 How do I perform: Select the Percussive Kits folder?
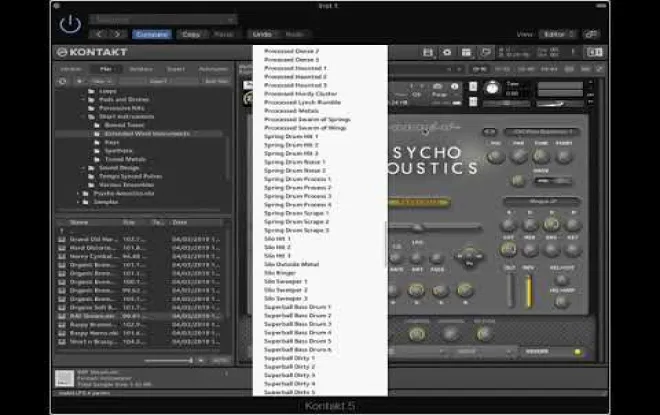coord(122,108)
